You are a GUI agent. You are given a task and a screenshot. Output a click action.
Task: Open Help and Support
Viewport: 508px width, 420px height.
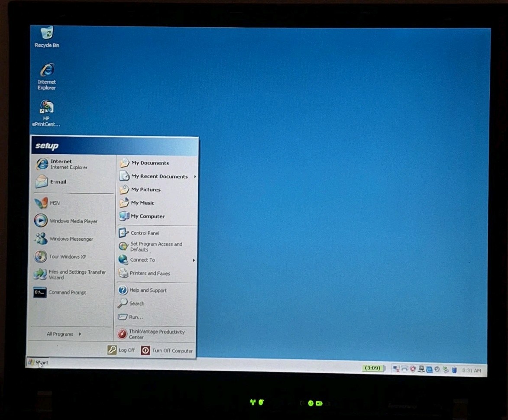click(156, 290)
